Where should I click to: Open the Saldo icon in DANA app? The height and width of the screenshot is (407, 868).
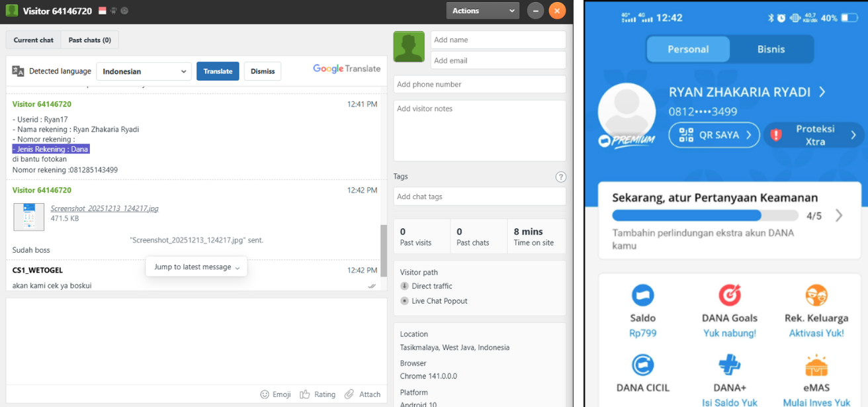642,295
